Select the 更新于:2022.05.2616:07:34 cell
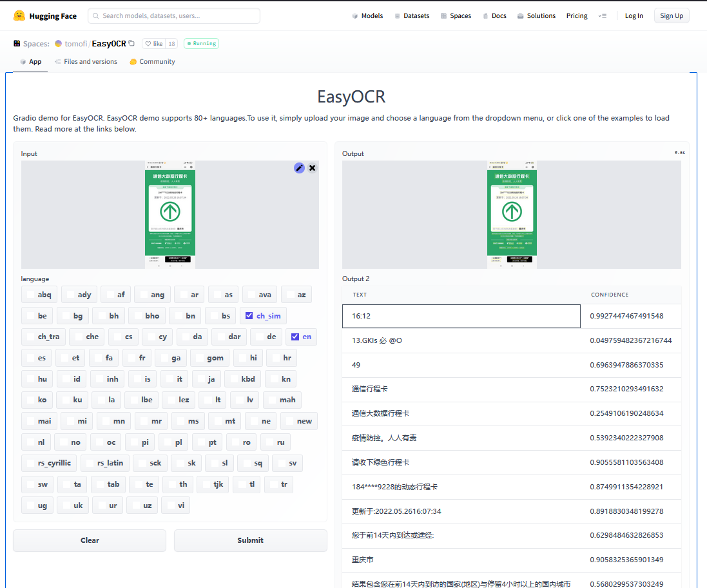The height and width of the screenshot is (588, 707). point(461,511)
